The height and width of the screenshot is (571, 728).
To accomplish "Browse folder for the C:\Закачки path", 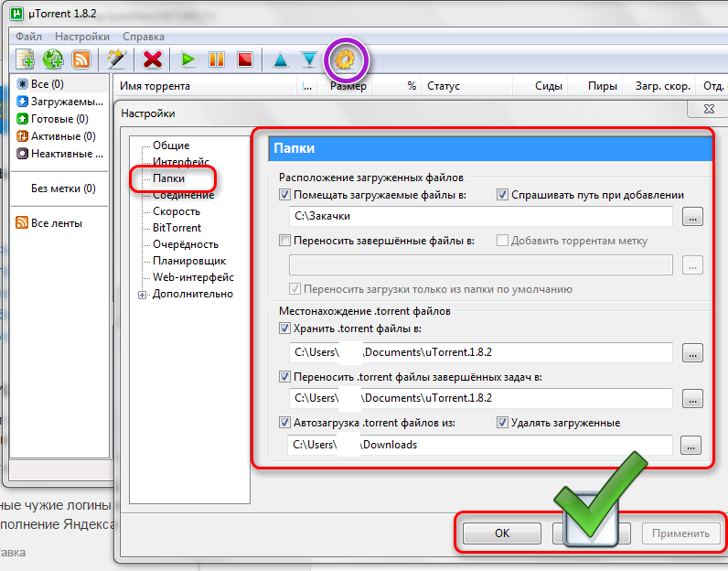I will pyautogui.click(x=692, y=217).
